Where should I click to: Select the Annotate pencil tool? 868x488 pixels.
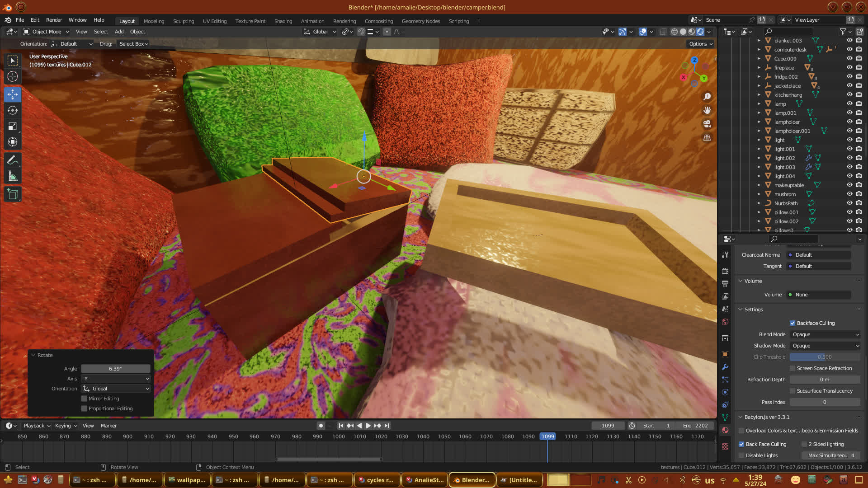13,160
